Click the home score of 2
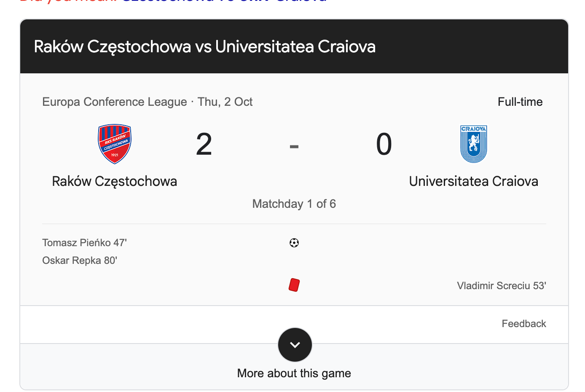This screenshot has height=392, width=585. pos(204,145)
